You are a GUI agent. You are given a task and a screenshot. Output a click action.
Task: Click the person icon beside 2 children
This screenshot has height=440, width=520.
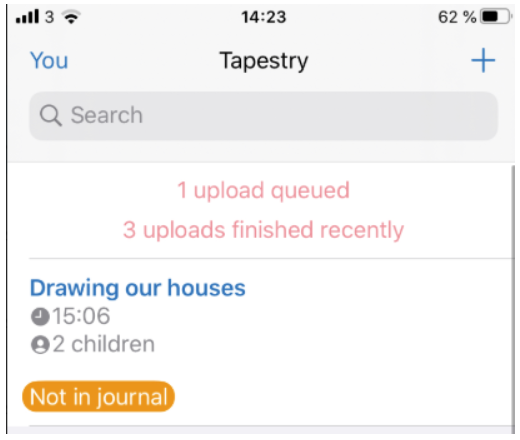tap(40, 345)
